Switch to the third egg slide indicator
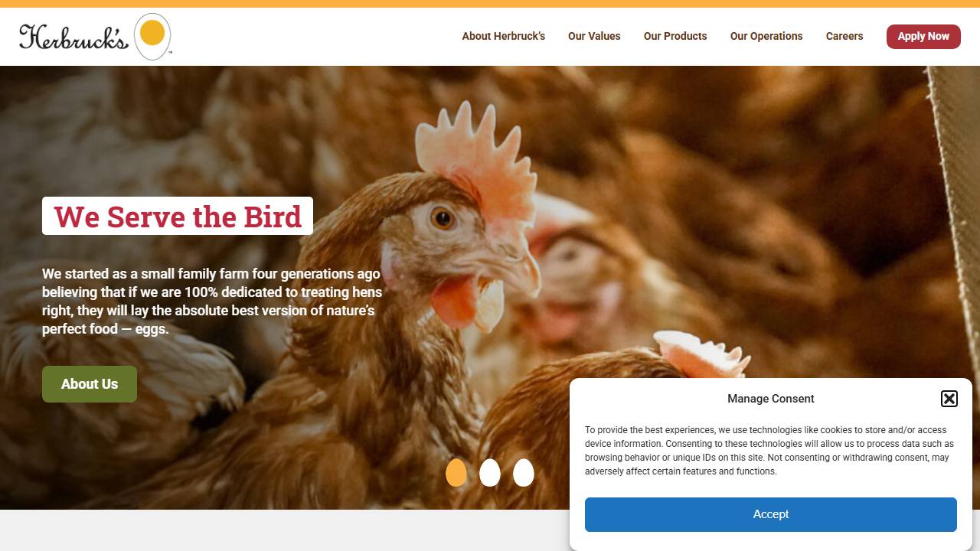Image resolution: width=980 pixels, height=551 pixels. pyautogui.click(x=524, y=473)
